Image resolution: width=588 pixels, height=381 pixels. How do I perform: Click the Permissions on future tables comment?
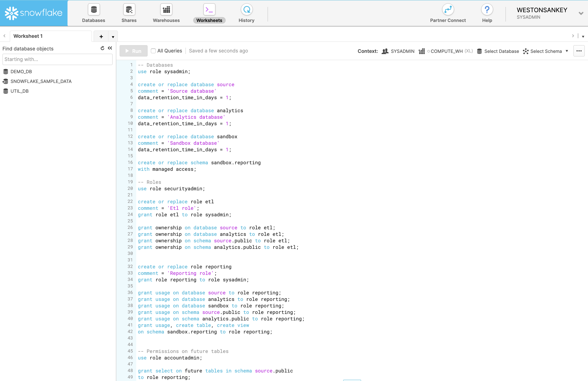coord(183,351)
